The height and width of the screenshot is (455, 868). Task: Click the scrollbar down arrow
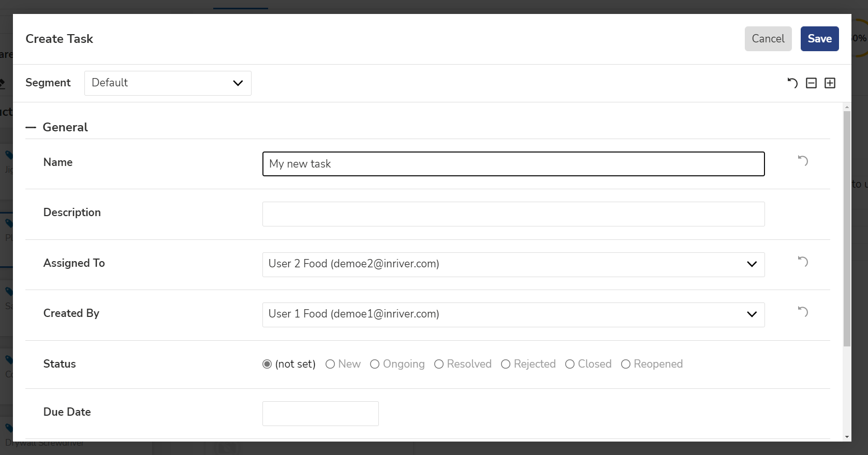[847, 437]
